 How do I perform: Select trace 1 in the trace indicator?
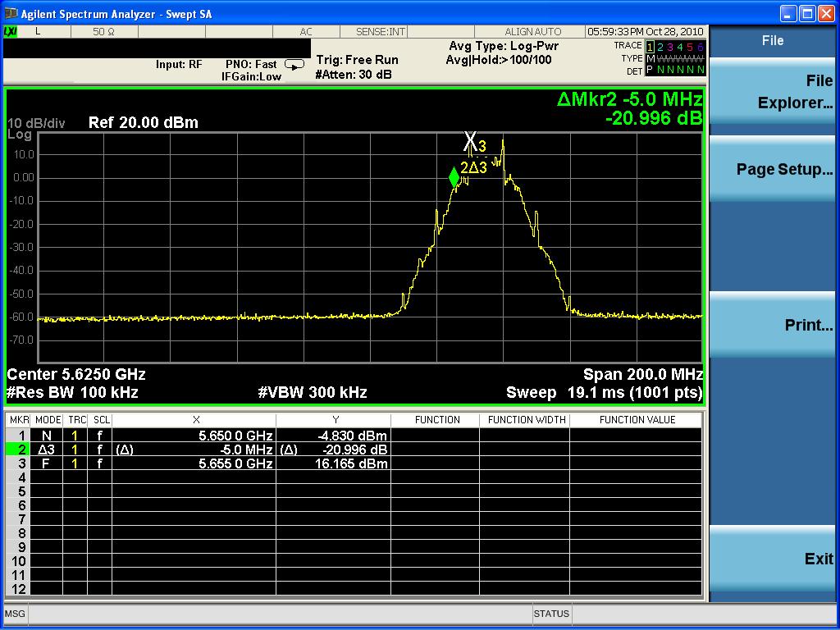point(651,47)
